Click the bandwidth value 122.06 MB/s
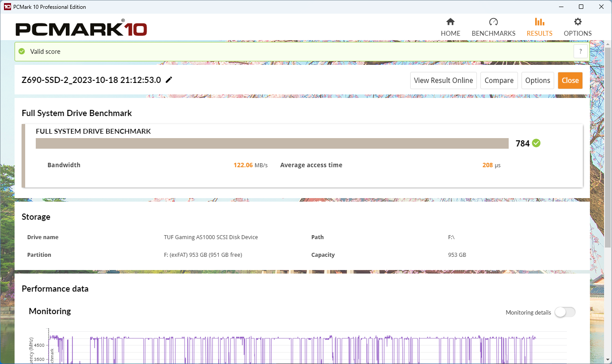 250,165
